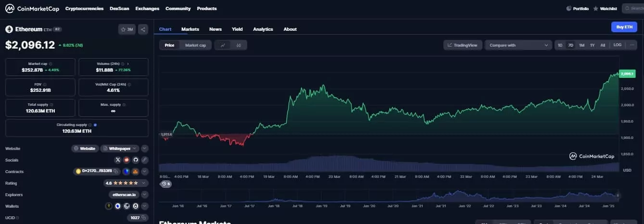Viewport: 644px width, 224px height.
Task: Open Cryptocurrencies nav menu
Action: pyautogui.click(x=84, y=9)
